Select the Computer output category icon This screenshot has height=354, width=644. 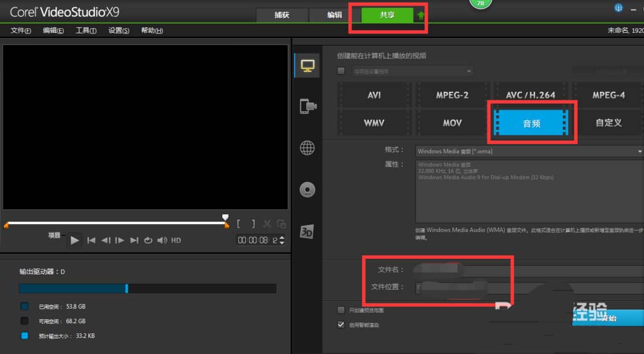[x=307, y=66]
